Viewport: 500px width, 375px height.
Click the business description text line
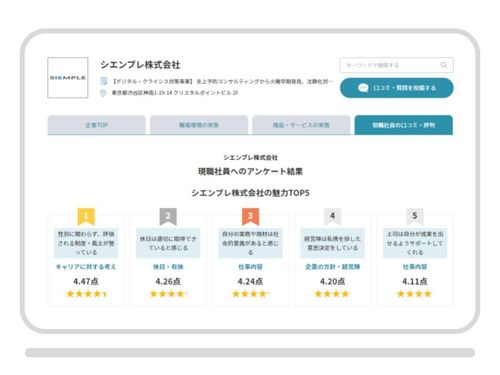(x=222, y=81)
